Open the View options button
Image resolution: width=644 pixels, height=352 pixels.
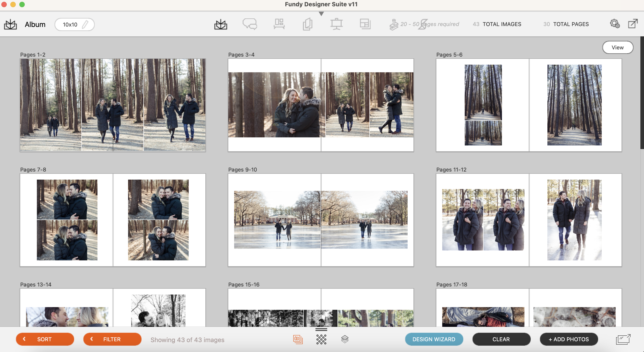click(x=617, y=47)
